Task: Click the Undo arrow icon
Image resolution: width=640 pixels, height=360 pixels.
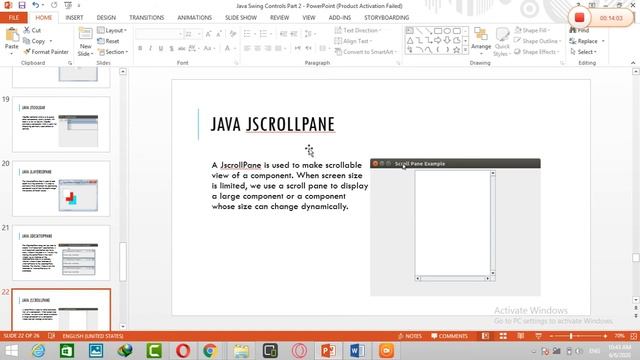Action: click(x=36, y=5)
